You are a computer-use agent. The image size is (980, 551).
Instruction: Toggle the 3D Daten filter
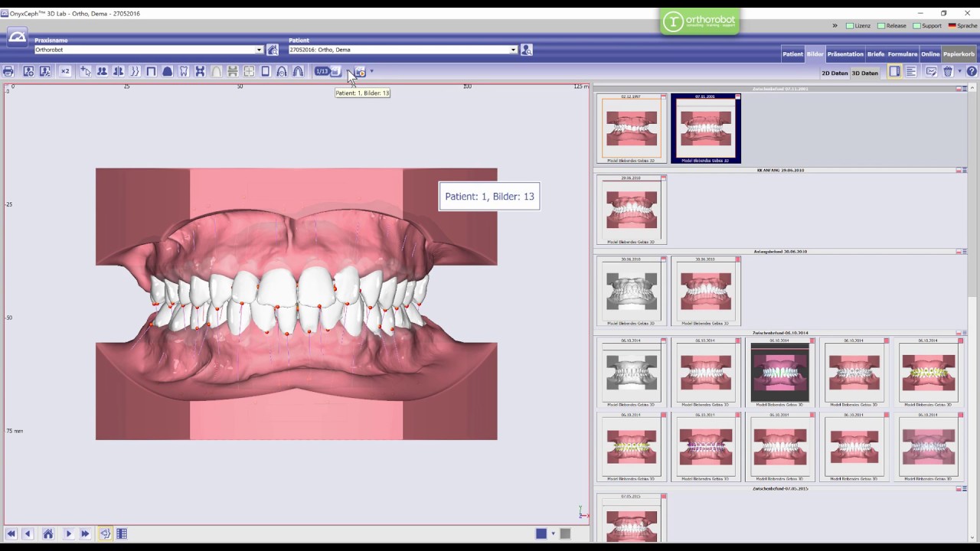[x=865, y=73]
